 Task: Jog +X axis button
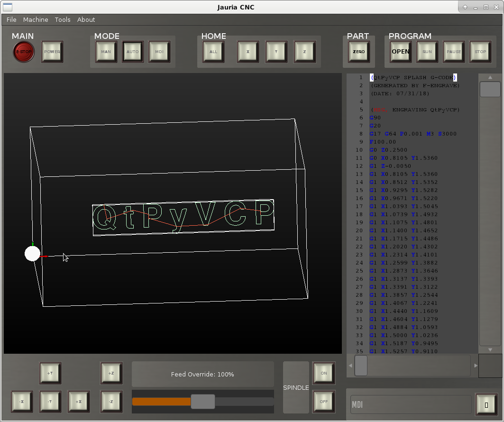pos(79,402)
